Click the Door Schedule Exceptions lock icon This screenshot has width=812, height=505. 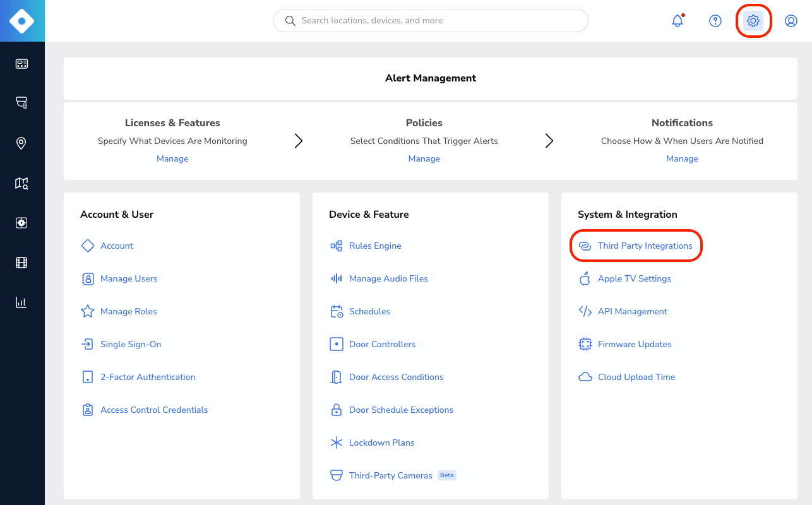point(337,410)
